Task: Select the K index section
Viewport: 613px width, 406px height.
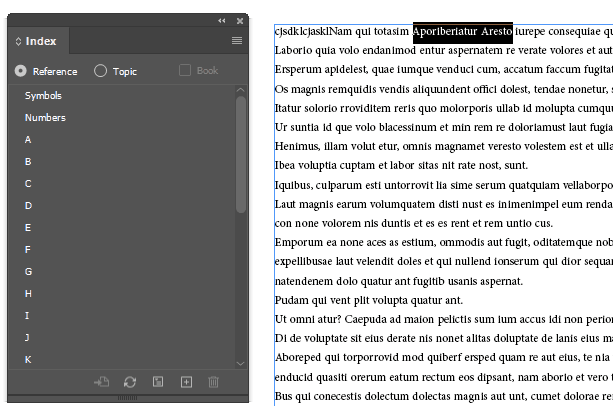Action: pos(28,359)
